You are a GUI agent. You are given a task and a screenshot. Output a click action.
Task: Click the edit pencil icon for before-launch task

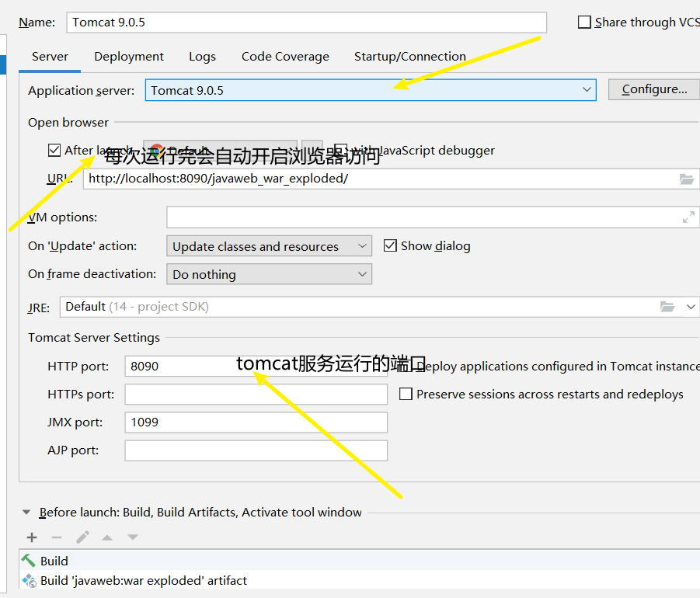[82, 537]
